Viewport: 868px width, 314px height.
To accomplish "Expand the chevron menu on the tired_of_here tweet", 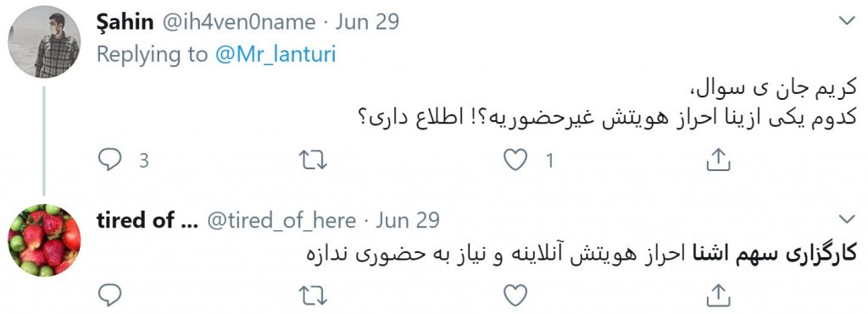I will (x=847, y=219).
